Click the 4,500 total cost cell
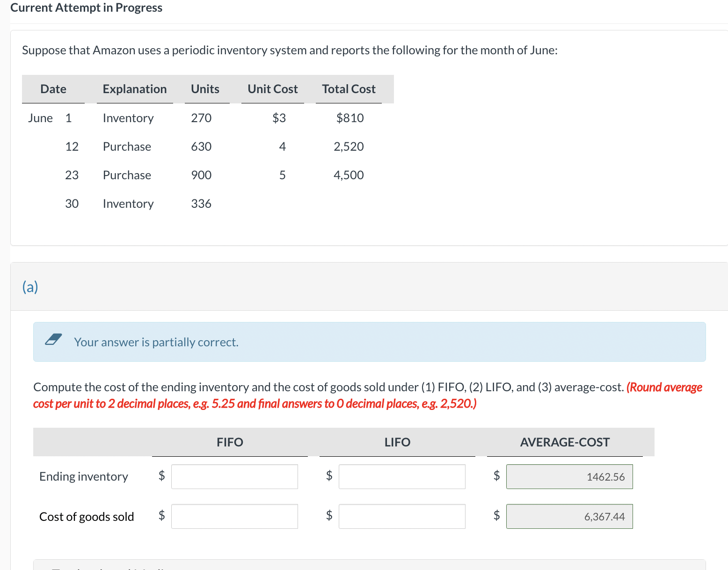Viewport: 728px width, 570px height. pos(349,175)
